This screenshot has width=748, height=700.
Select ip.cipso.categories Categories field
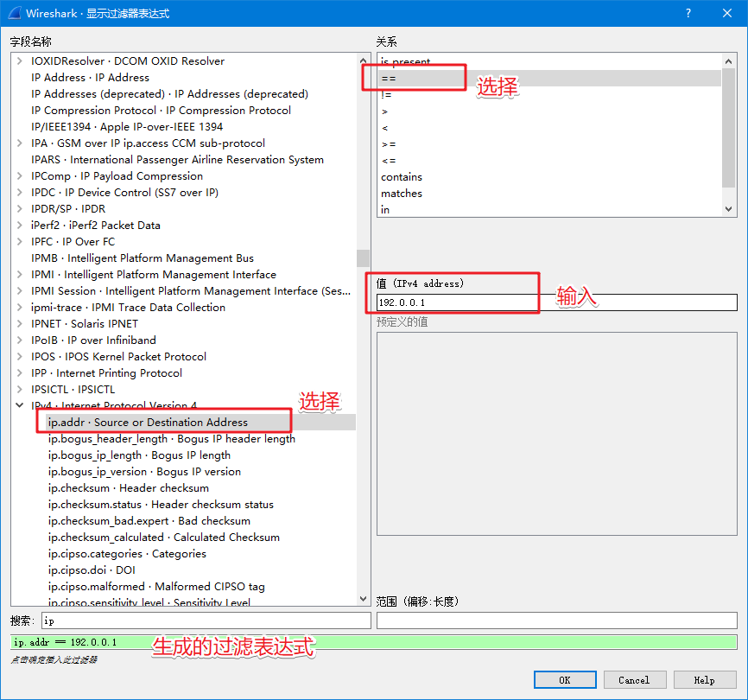coord(127,554)
